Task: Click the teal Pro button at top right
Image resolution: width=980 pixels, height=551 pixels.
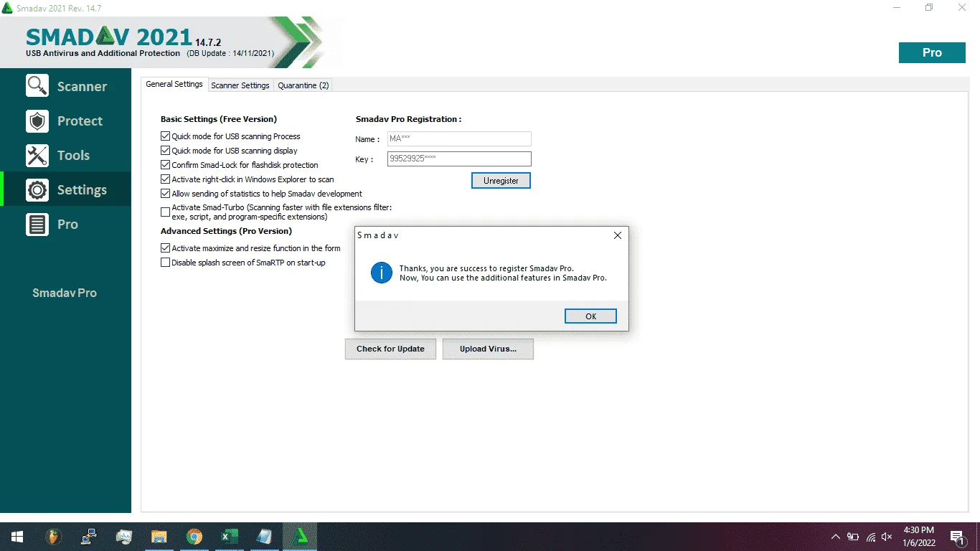Action: tap(932, 52)
